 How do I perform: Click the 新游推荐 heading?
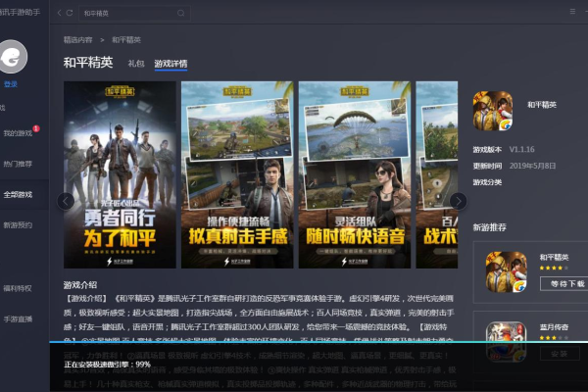[x=489, y=227]
